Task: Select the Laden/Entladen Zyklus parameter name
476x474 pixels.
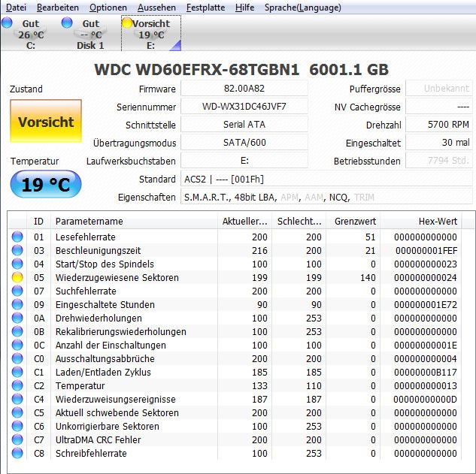Action: point(103,372)
